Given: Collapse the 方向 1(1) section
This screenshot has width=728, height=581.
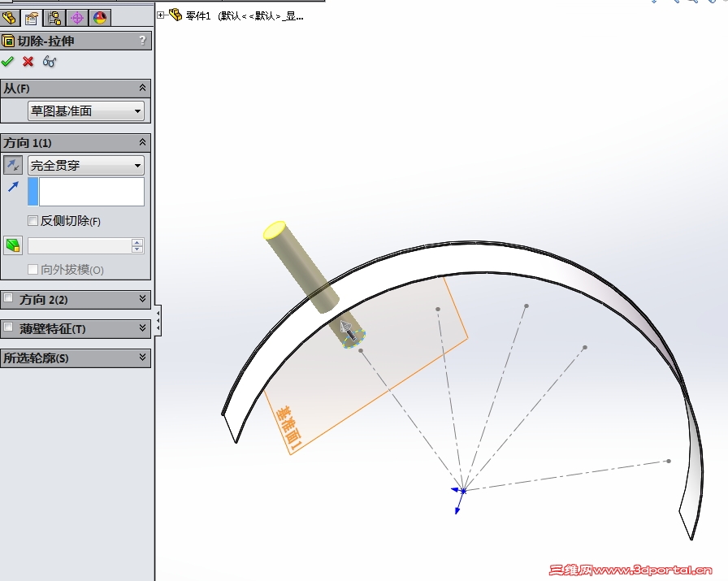Looking at the screenshot, I should 142,142.
